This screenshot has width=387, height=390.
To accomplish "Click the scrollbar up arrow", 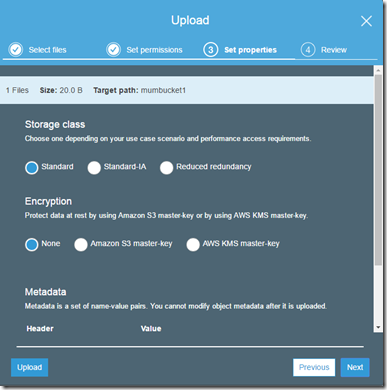I will point(378,70).
